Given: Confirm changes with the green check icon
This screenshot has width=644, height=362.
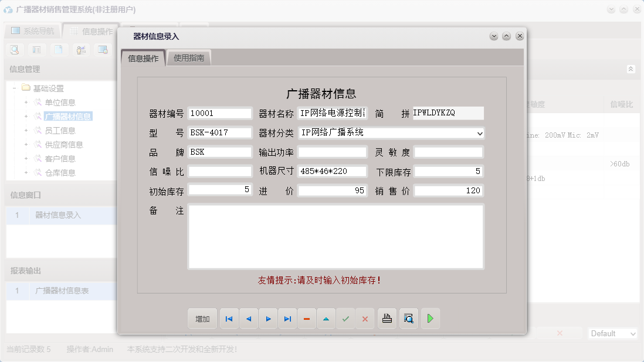Looking at the screenshot, I should pos(345,318).
